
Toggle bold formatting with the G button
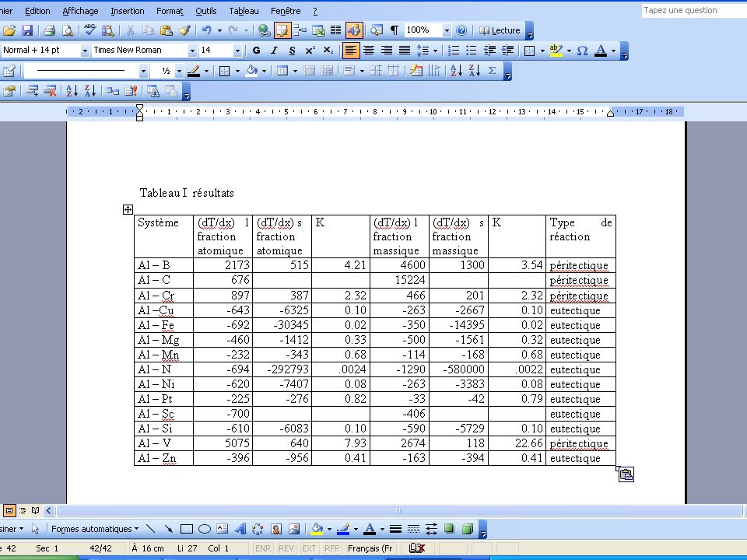click(256, 50)
